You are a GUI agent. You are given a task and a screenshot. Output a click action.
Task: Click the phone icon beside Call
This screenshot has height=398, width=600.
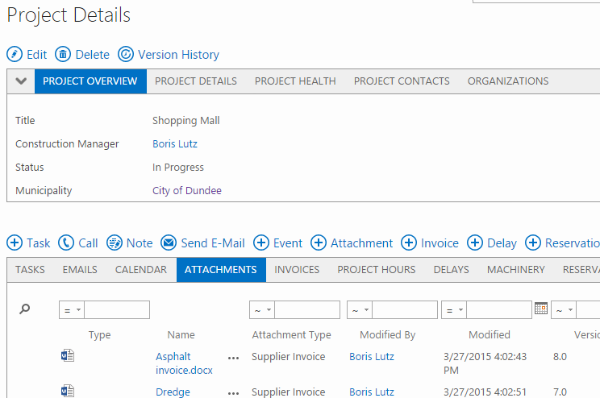pyautogui.click(x=66, y=243)
